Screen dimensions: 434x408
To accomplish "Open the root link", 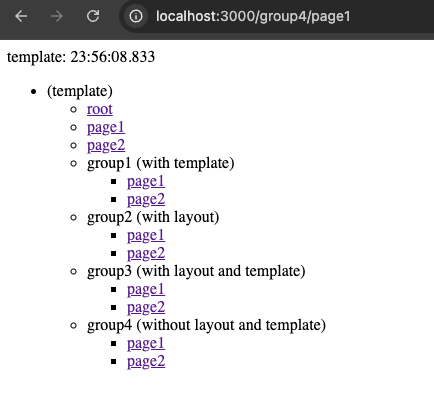I will point(100,109).
